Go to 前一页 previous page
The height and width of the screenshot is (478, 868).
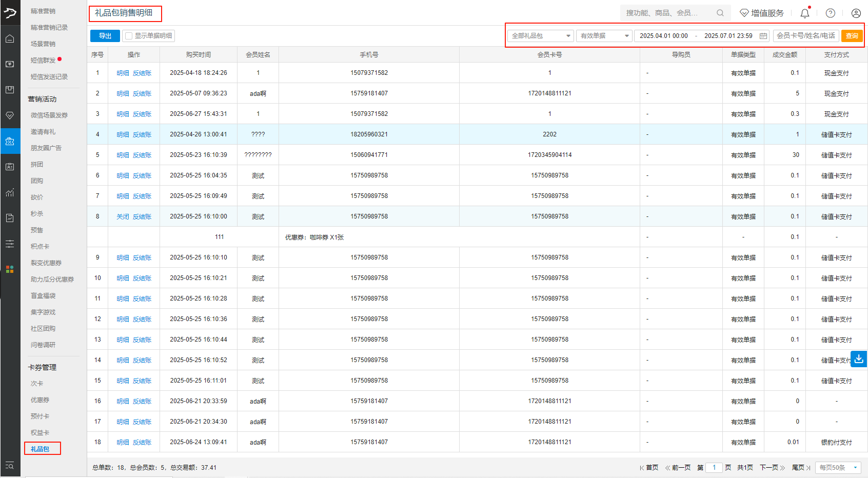click(x=678, y=468)
